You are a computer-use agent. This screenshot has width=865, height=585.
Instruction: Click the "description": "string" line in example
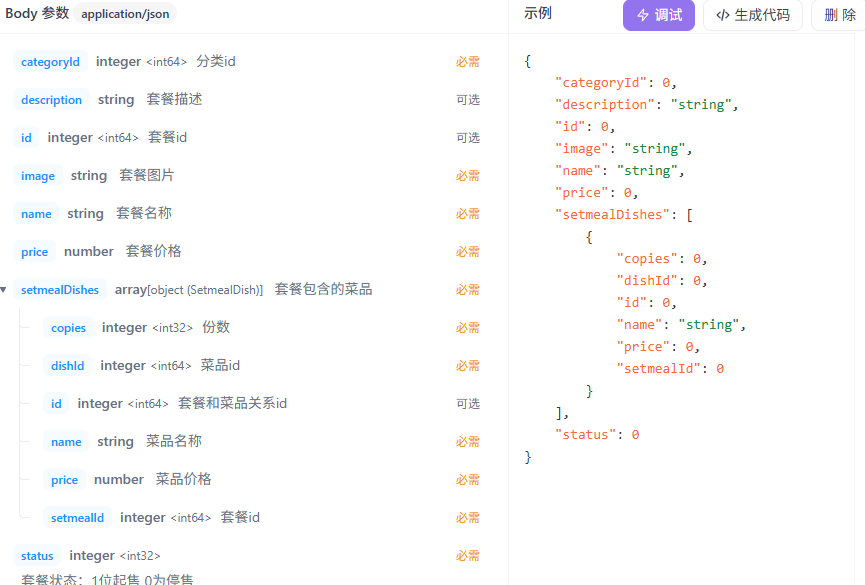pyautogui.click(x=647, y=105)
